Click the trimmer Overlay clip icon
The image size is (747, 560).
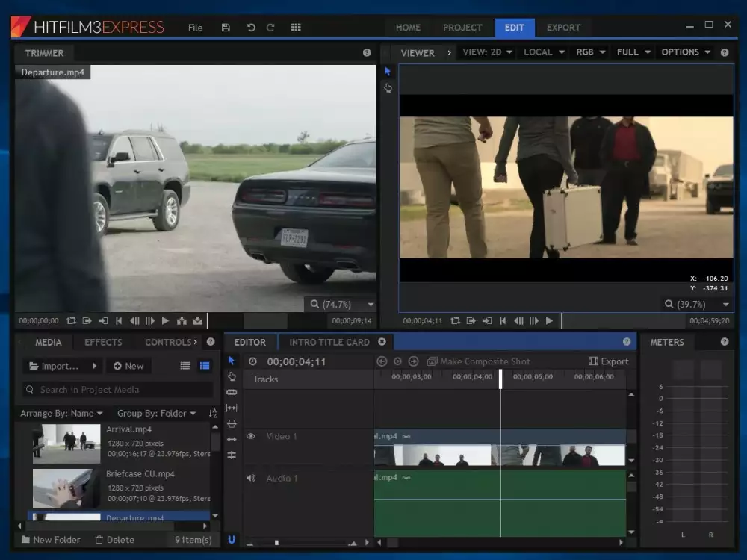(x=197, y=321)
